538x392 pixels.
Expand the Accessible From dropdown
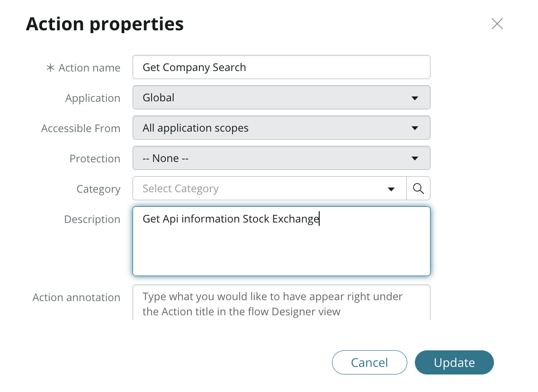coord(281,128)
